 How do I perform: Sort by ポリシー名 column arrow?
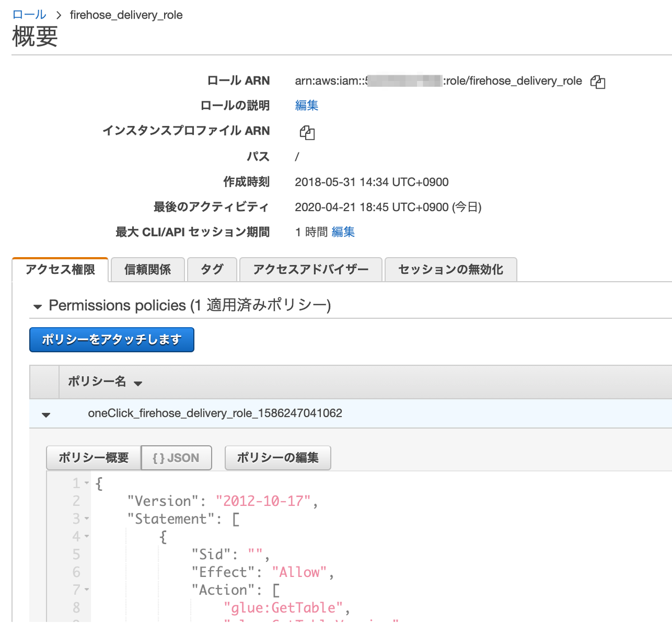point(138,384)
